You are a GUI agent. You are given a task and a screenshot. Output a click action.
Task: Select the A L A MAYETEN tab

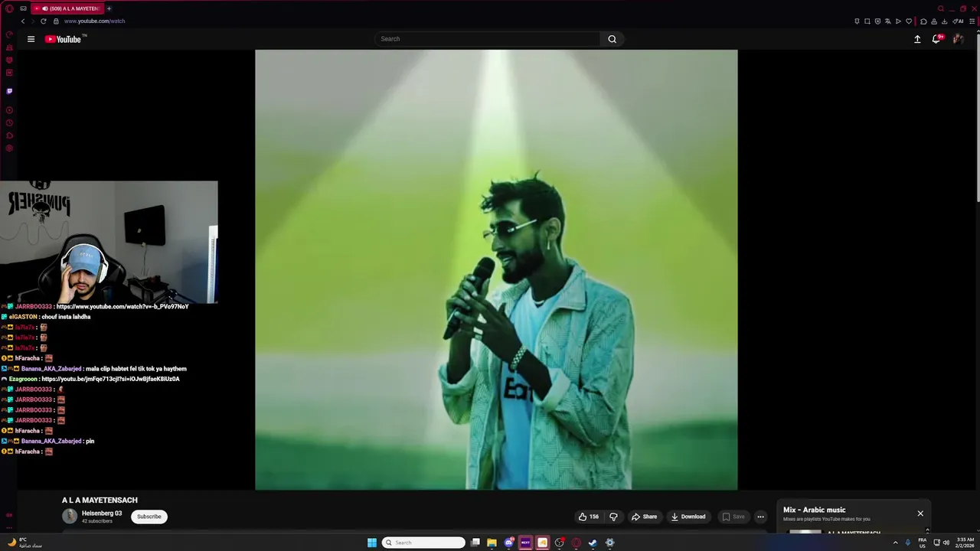click(67, 8)
